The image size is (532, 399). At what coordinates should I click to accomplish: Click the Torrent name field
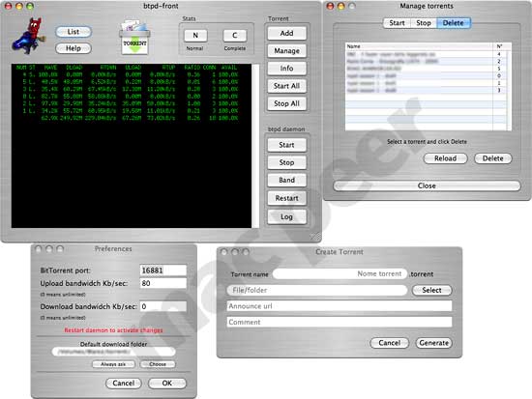[340, 274]
